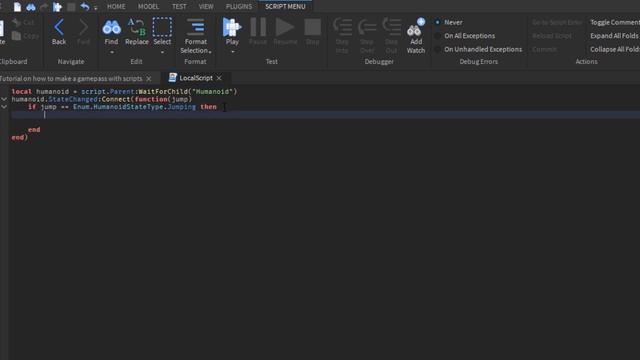Click the LocalScript tab's script icon
Screen dimensions: 640x360
pos(173,78)
